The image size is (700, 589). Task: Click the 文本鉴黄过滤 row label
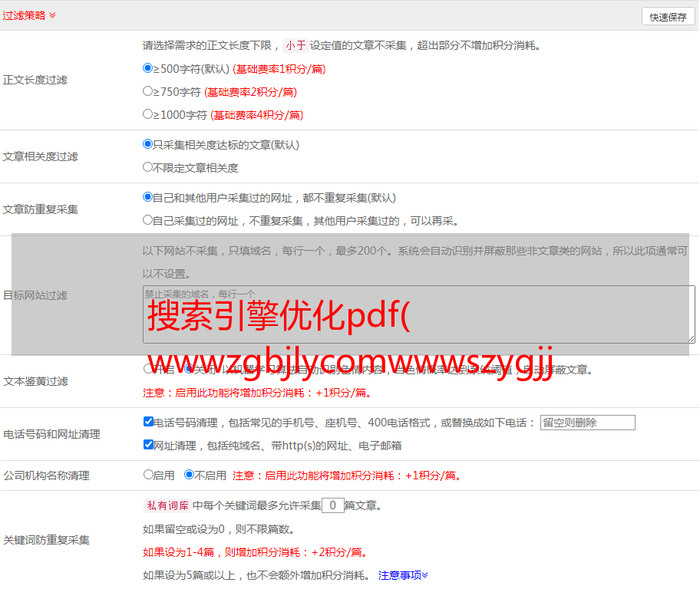click(x=36, y=381)
